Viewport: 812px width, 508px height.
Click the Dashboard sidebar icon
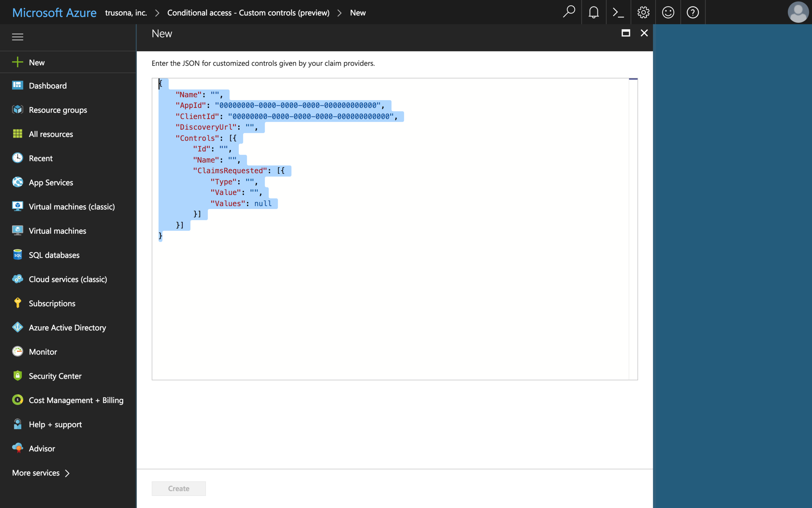(18, 85)
